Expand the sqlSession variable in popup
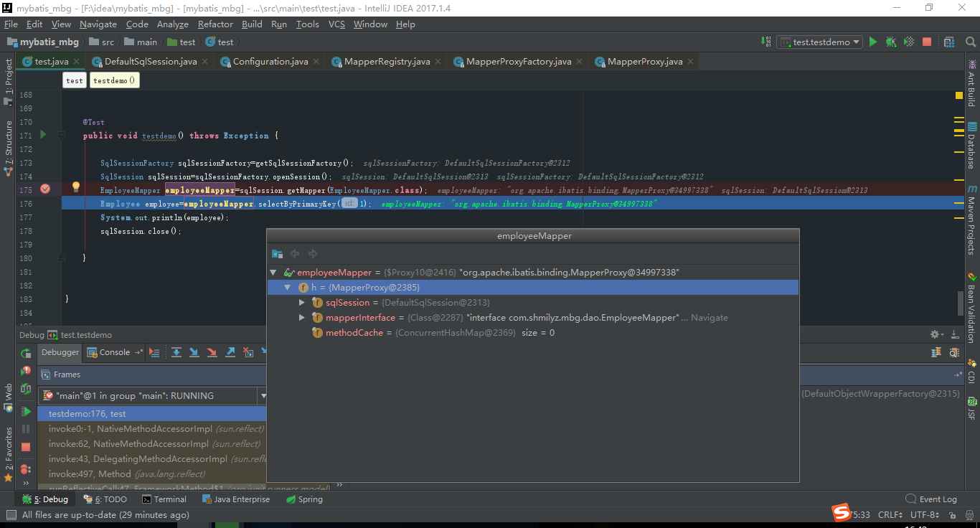This screenshot has height=528, width=980. coord(302,302)
